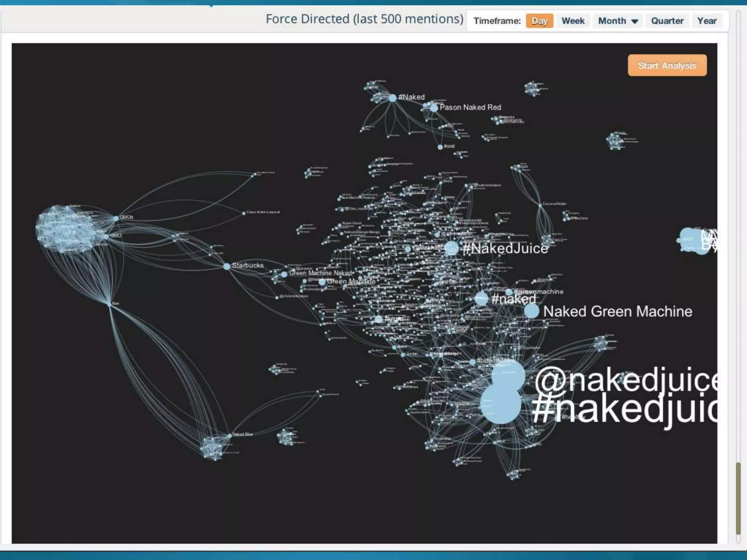Switch timeframe to Week
The image size is (747, 560).
[573, 21]
